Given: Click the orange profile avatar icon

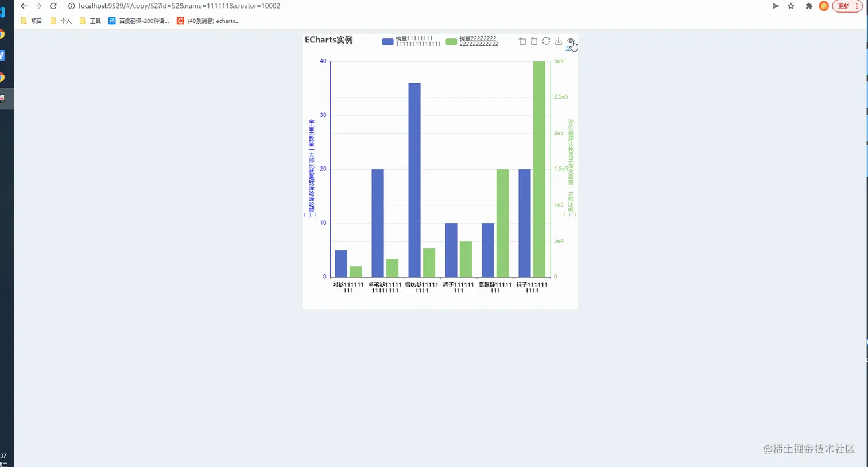Looking at the screenshot, I should [824, 6].
